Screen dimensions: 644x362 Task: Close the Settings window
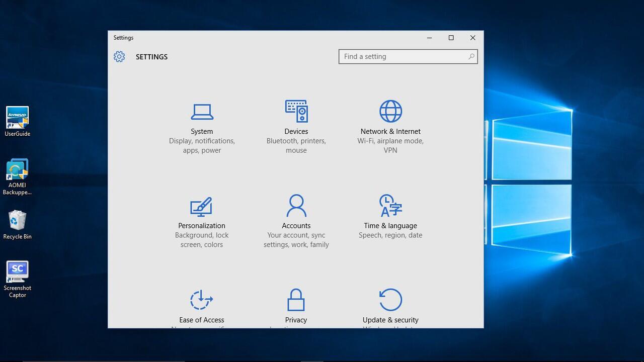[473, 38]
